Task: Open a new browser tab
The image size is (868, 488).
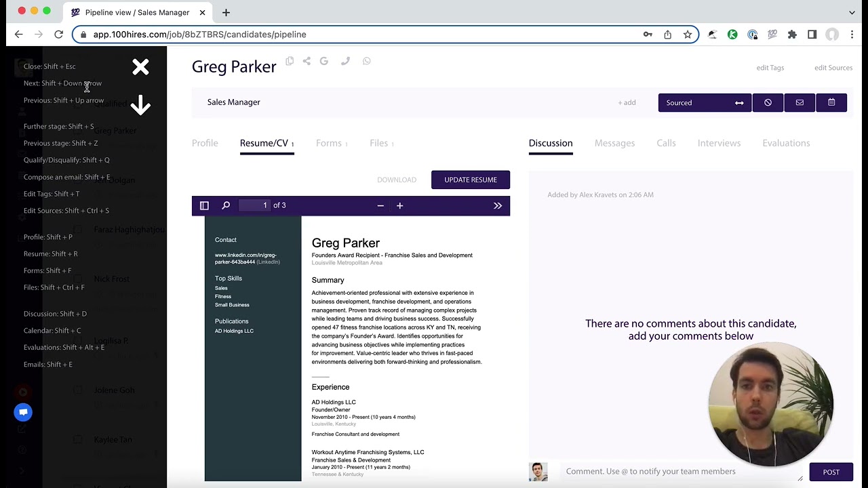Action: tap(226, 12)
